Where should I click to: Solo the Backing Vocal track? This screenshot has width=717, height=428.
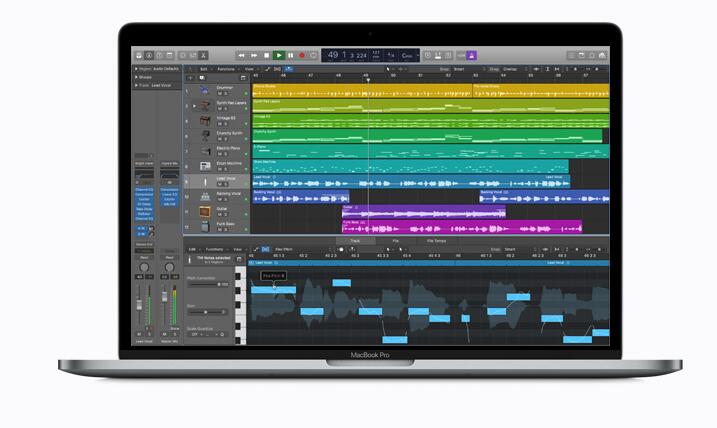click(226, 200)
